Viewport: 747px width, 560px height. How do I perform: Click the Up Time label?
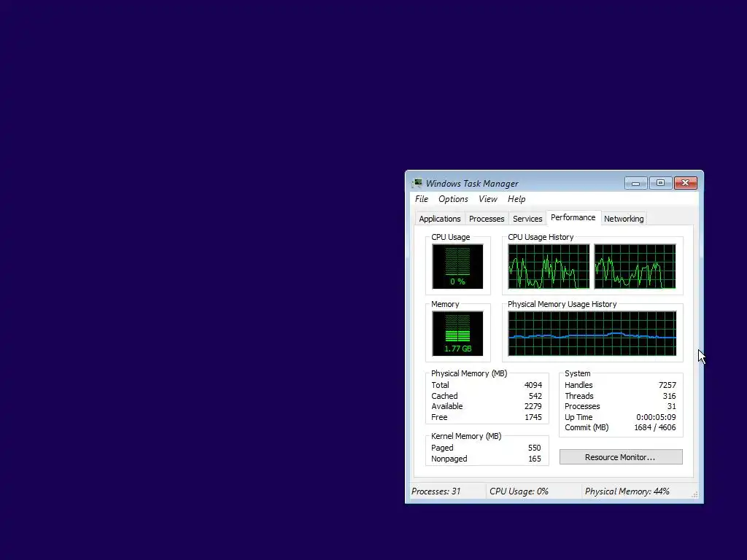click(x=578, y=417)
